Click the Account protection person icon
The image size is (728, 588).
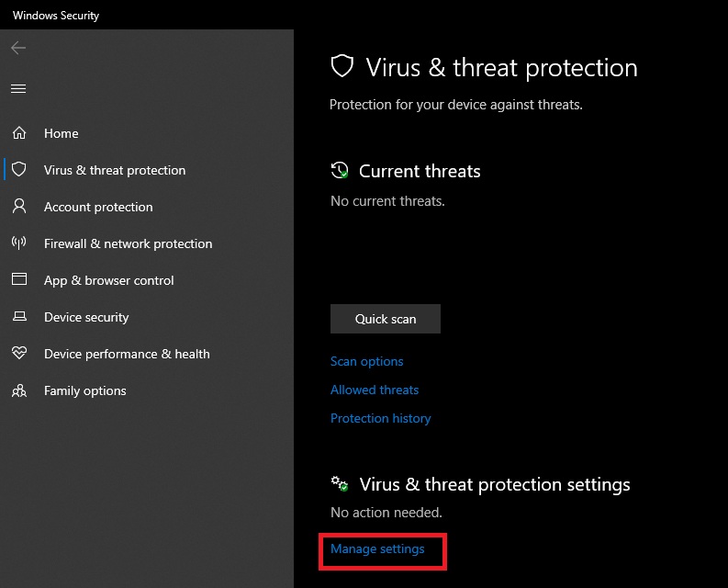tap(18, 207)
